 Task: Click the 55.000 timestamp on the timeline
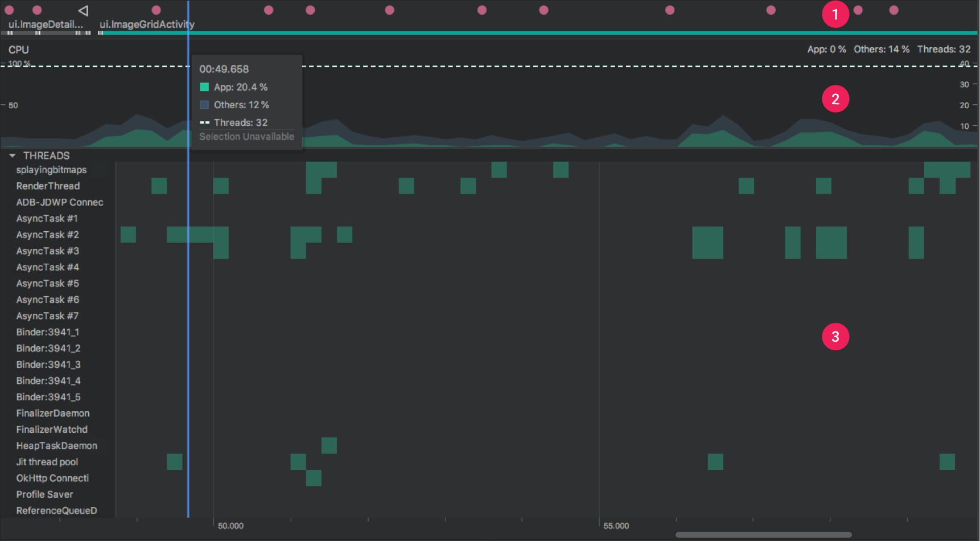click(615, 526)
